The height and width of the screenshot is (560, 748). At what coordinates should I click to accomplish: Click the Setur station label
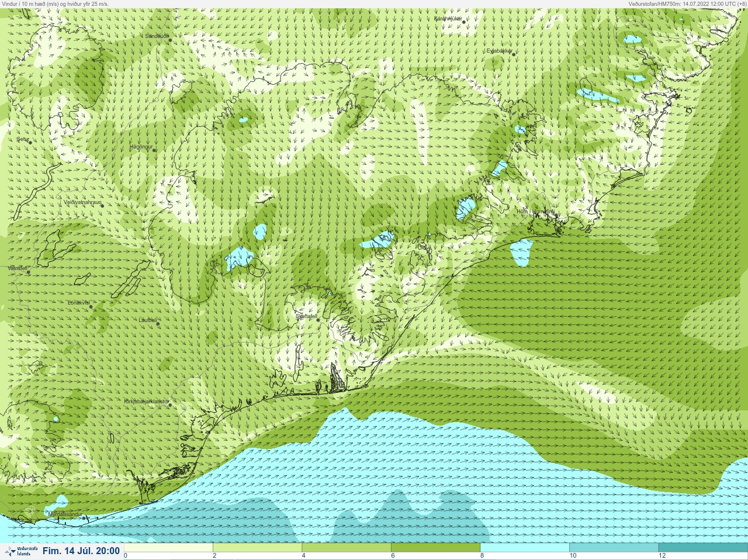pos(23,140)
